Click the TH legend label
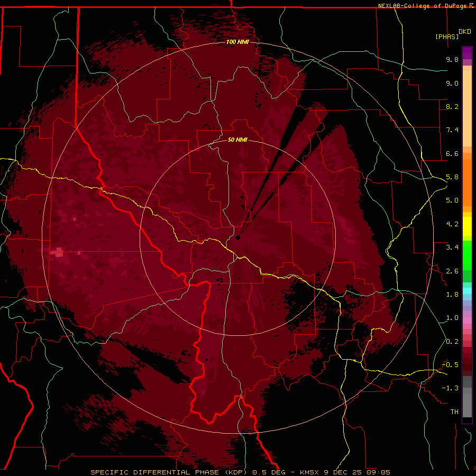Viewport: 476px width, 476px height. click(454, 412)
